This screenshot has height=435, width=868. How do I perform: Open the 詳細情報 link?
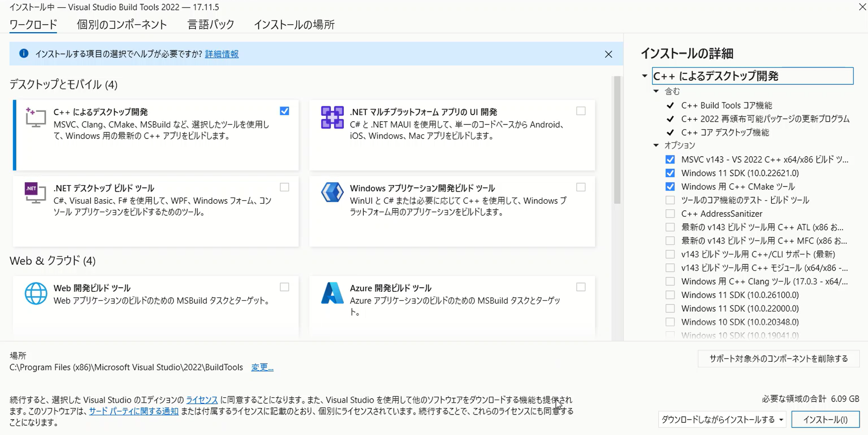click(222, 54)
